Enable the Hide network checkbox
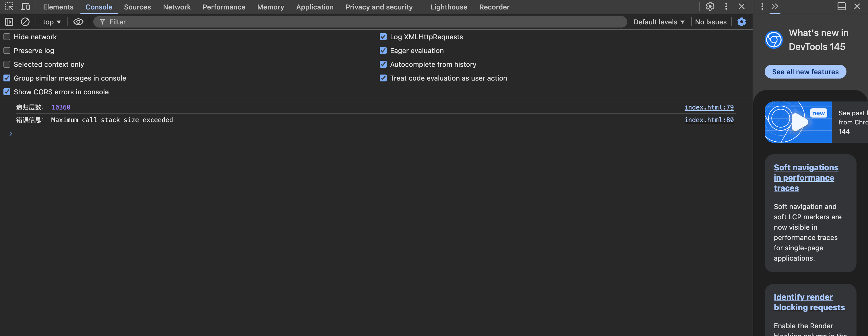Viewport: 868px width, 336px height. tap(7, 37)
